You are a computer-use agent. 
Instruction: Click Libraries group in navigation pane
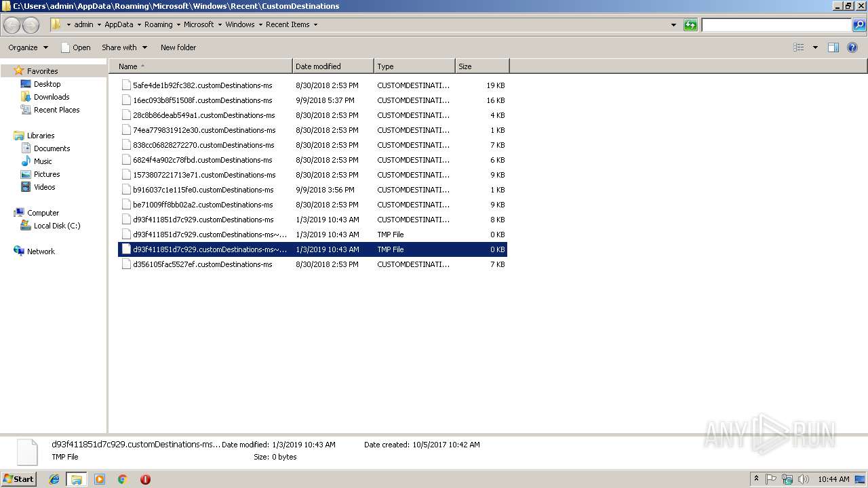point(41,136)
